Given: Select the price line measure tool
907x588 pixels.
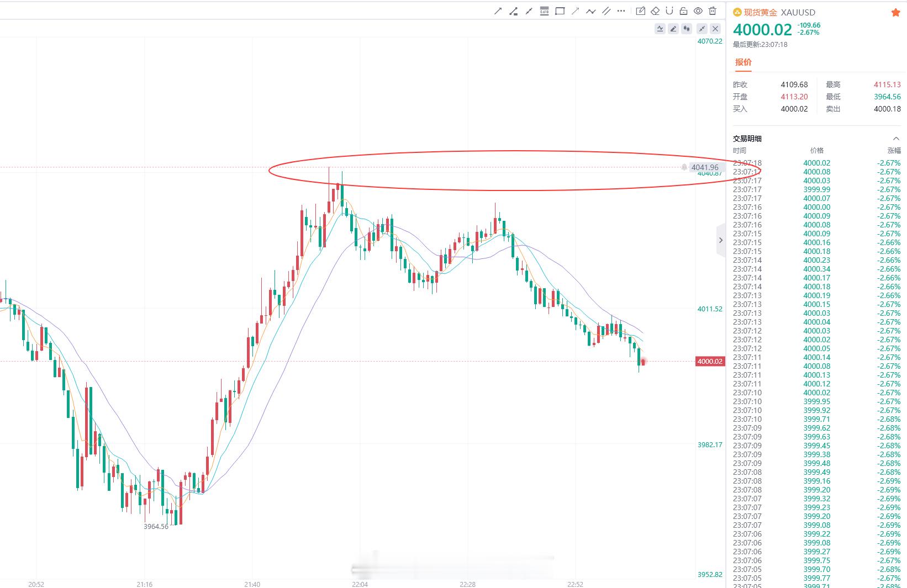Looking at the screenshot, I should [513, 11].
